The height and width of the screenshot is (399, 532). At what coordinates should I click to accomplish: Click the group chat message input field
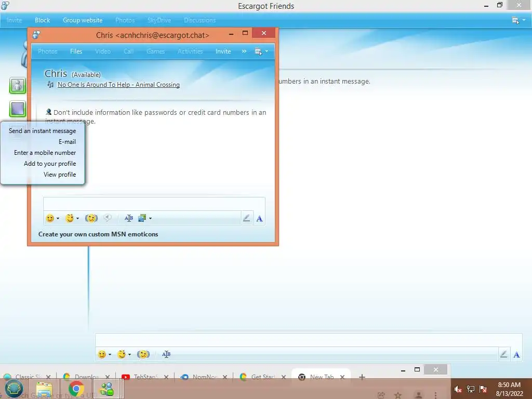(309, 340)
